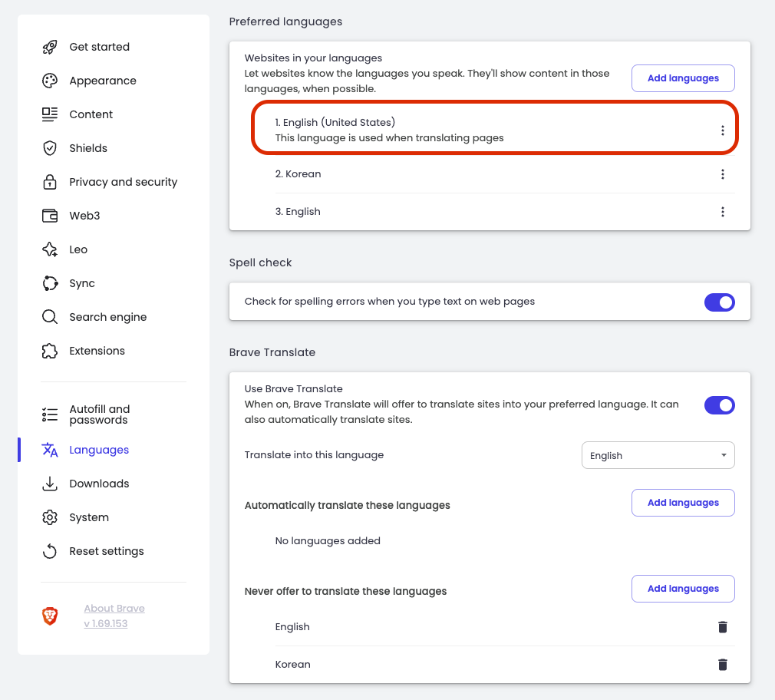Go to Leo settings

coord(78,249)
